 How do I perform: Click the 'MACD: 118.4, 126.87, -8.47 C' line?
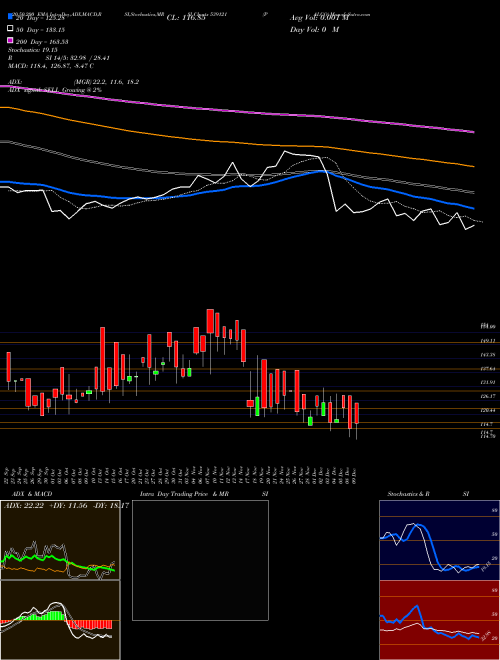pyautogui.click(x=51, y=66)
